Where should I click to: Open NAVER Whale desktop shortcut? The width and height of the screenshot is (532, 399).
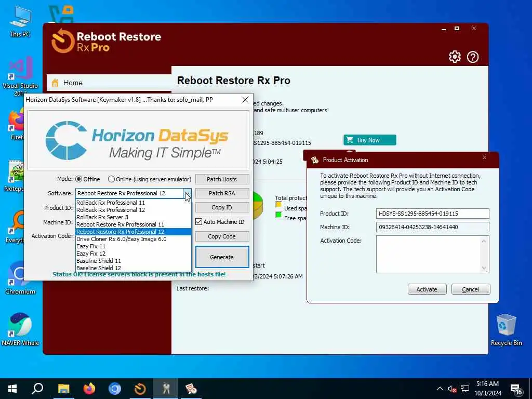coord(20,329)
